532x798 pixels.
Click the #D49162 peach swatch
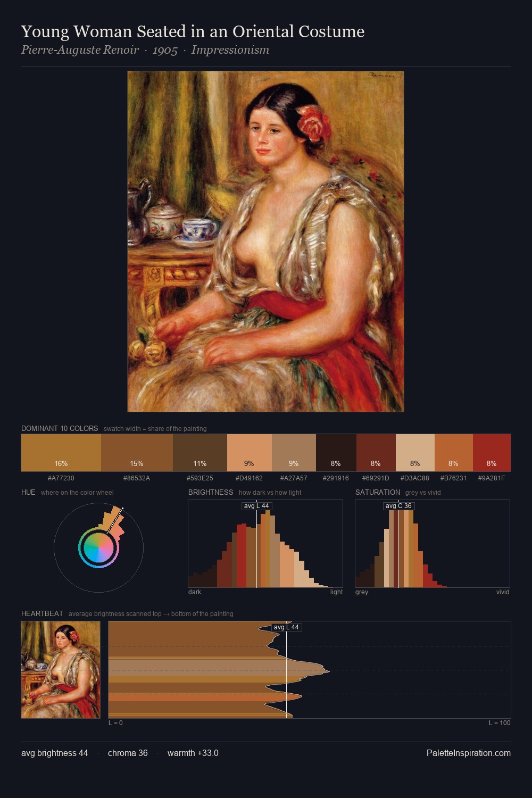click(x=250, y=453)
